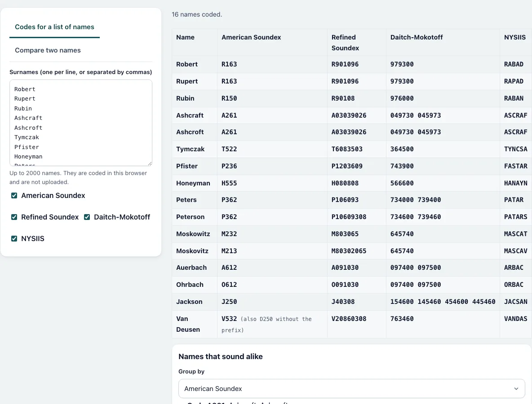Select M232 code for Moskowitz
Image resolution: width=532 pixels, height=404 pixels.
coord(229,234)
